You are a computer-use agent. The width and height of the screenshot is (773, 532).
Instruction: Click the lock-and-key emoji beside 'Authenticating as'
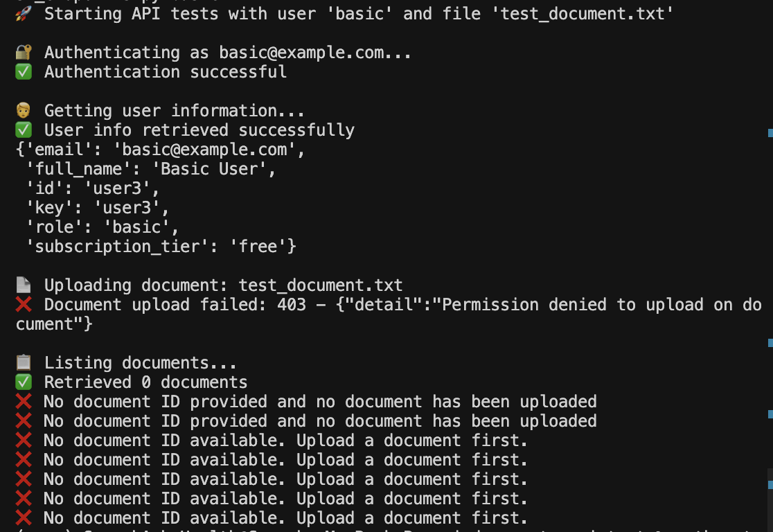[23, 52]
